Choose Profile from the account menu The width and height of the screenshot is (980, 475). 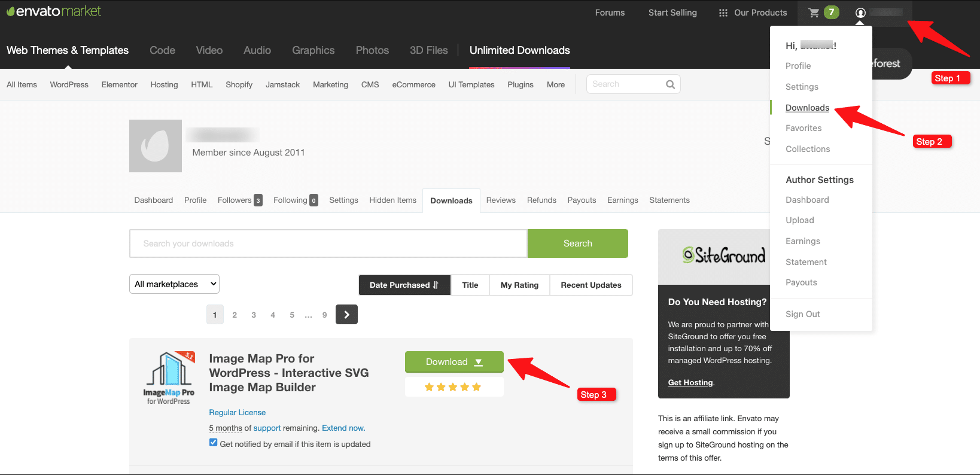(798, 66)
